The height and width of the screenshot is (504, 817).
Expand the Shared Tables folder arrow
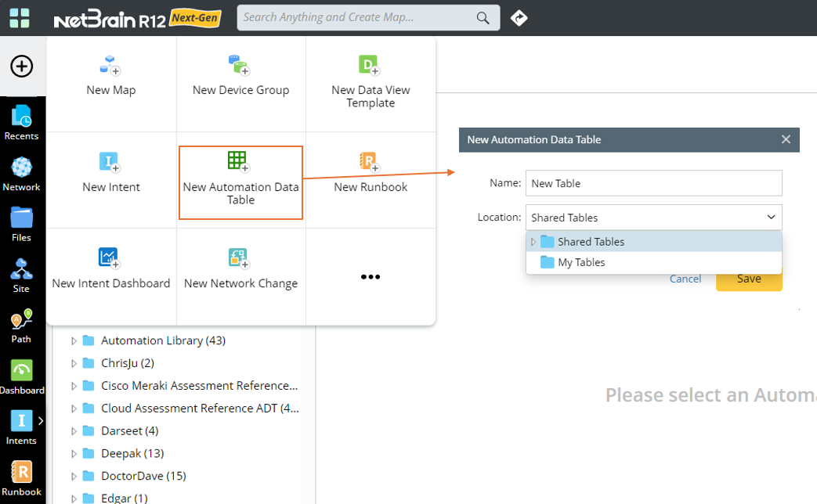[533, 242]
